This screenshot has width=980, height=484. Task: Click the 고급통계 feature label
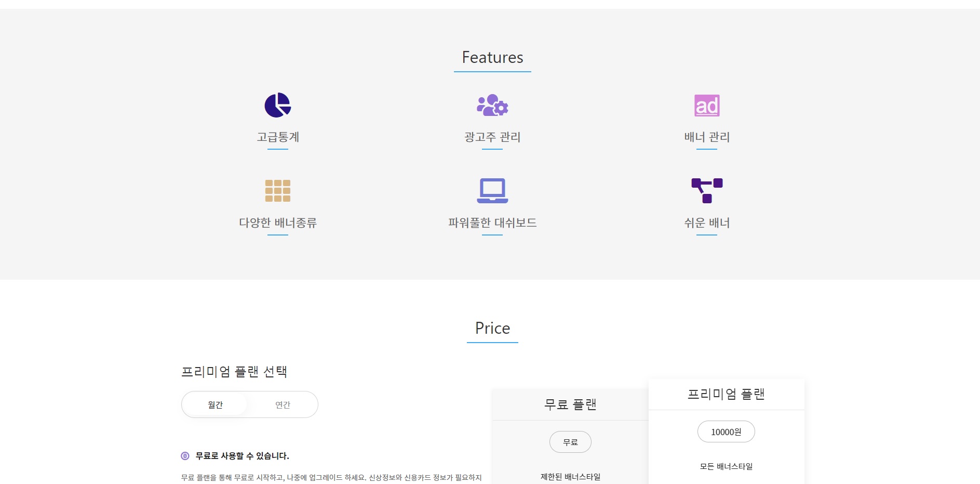(277, 137)
